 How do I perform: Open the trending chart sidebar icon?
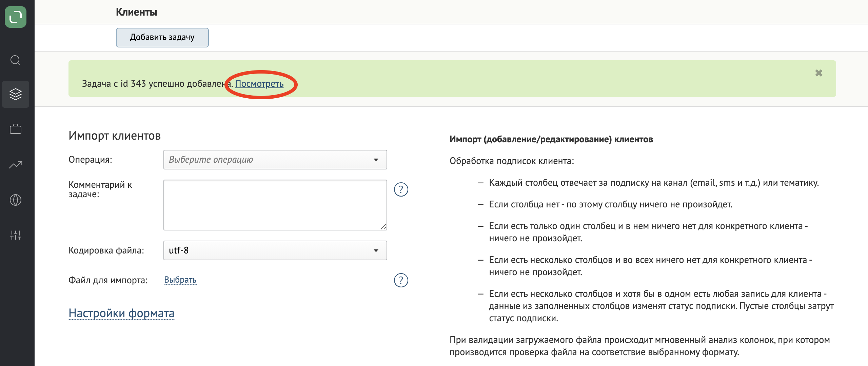tap(16, 165)
